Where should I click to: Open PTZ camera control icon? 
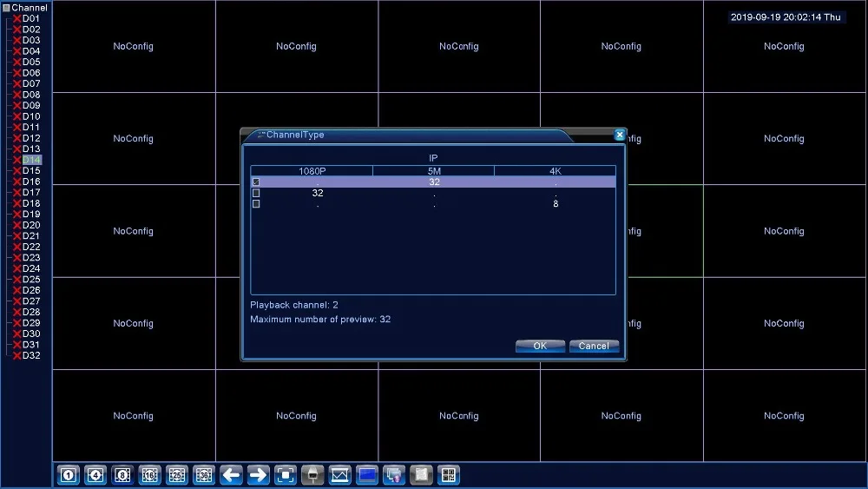point(312,475)
